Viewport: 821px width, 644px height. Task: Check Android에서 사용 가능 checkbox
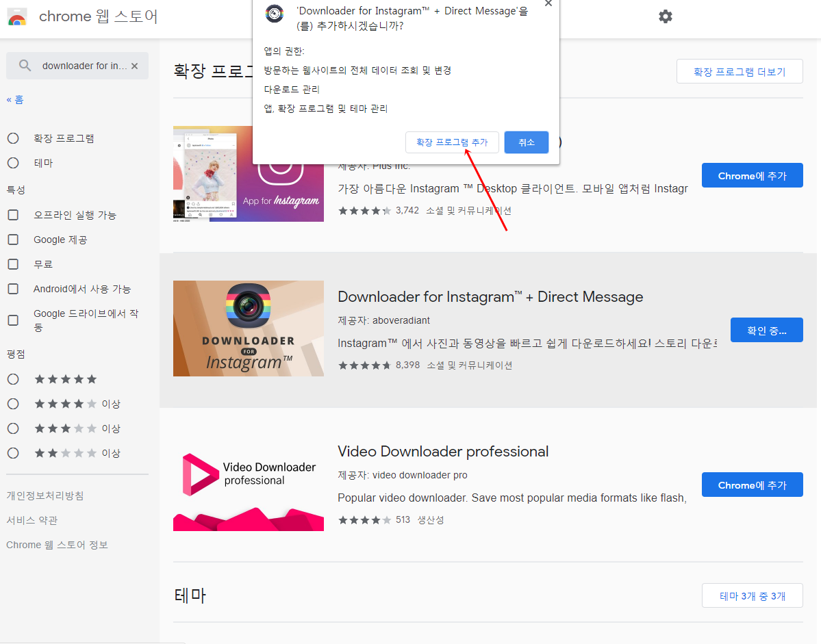pyautogui.click(x=13, y=289)
